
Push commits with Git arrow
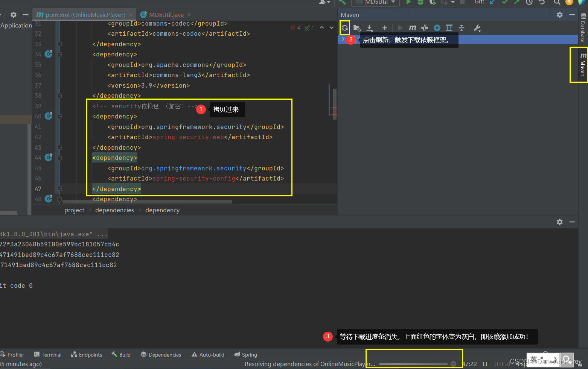517,2
